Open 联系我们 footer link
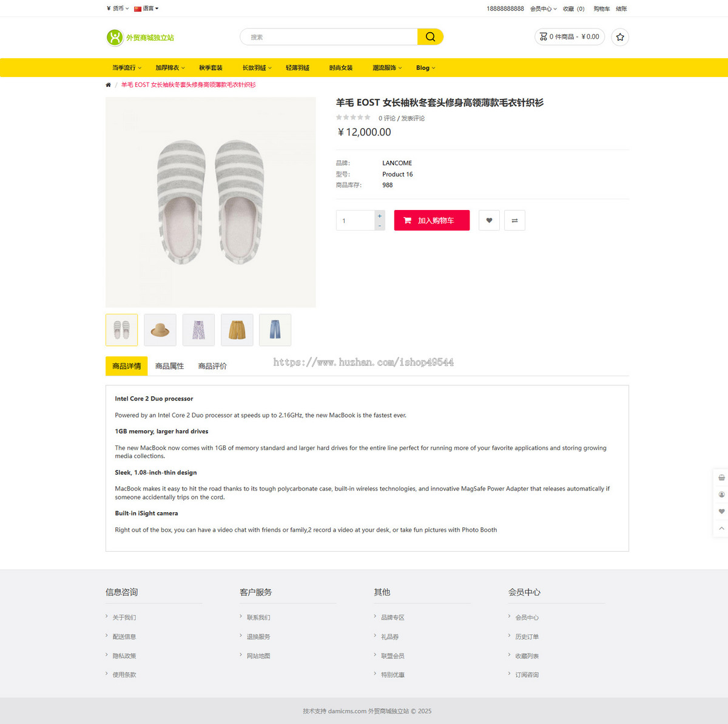 (x=258, y=618)
